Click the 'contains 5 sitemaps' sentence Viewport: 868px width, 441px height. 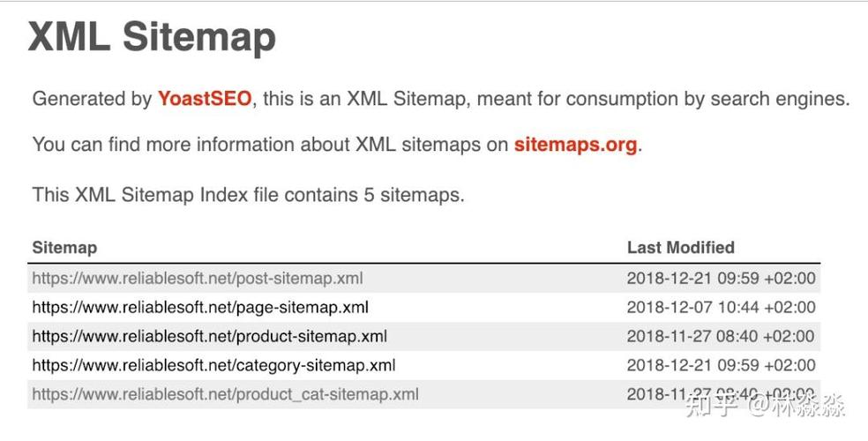(248, 195)
